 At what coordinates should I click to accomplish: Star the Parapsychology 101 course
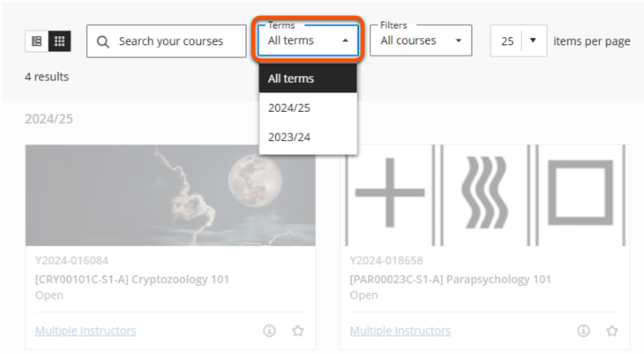pos(612,331)
